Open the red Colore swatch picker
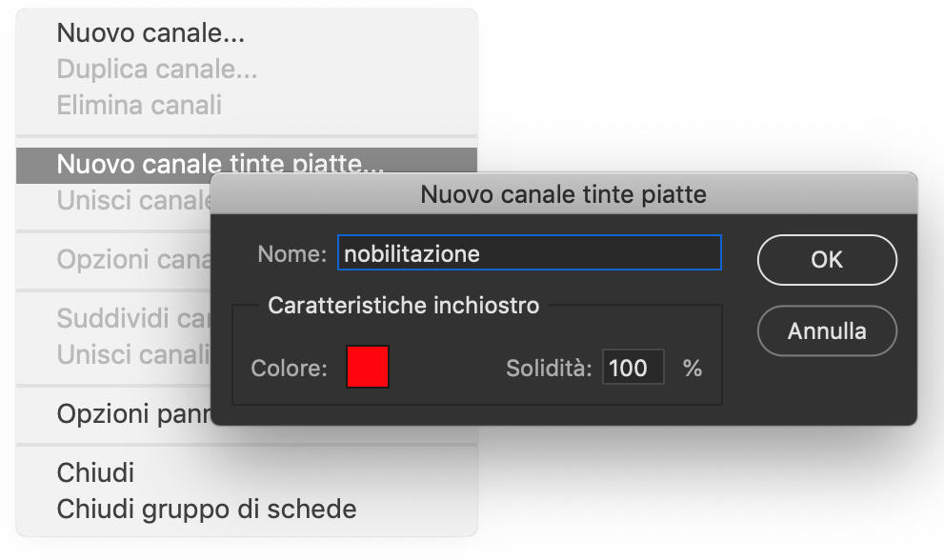 (x=368, y=368)
